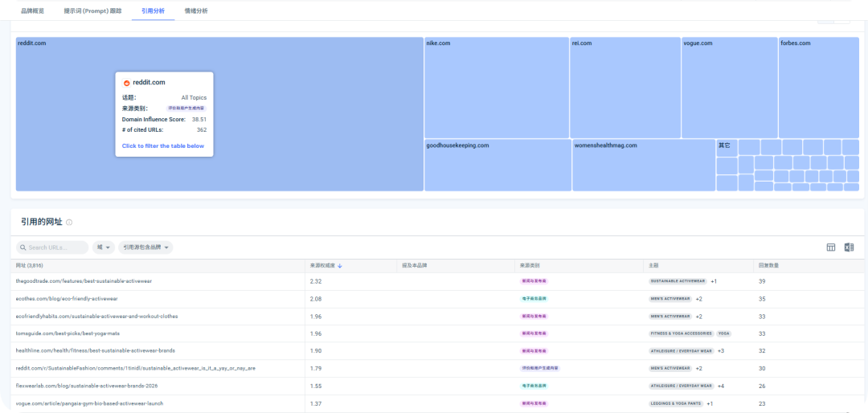The height and width of the screenshot is (413, 868).
Task: Click +2 in the ecofriendlyhabits.com row
Action: click(698, 316)
